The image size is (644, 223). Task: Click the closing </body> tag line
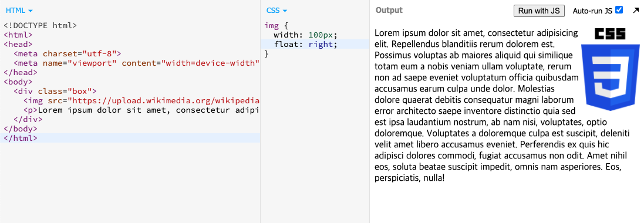tap(21, 129)
